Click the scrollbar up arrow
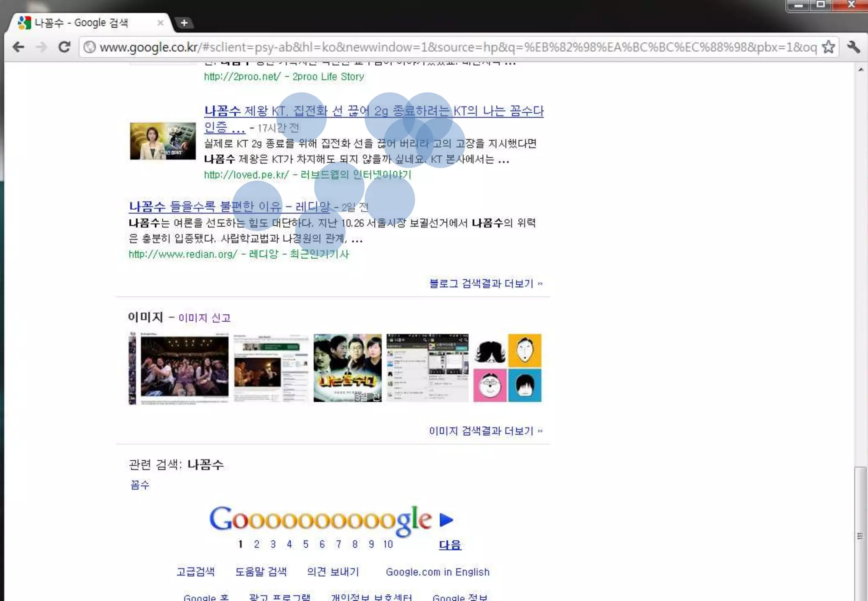Viewport: 868px width, 601px height. [x=860, y=70]
